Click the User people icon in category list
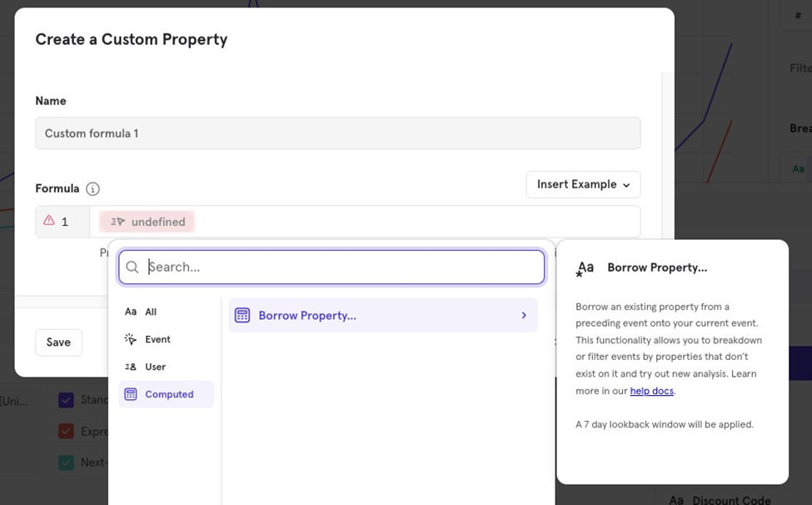This screenshot has height=505, width=812. click(x=131, y=367)
